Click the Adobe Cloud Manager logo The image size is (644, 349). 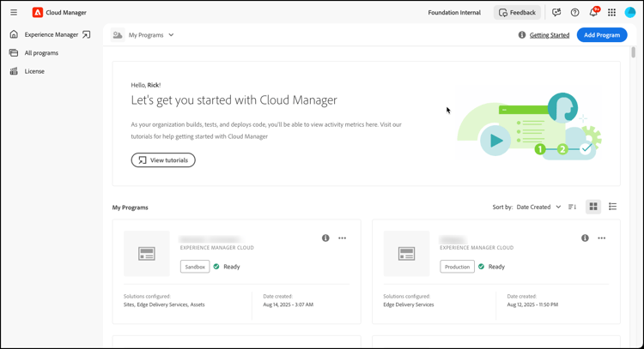click(x=38, y=13)
